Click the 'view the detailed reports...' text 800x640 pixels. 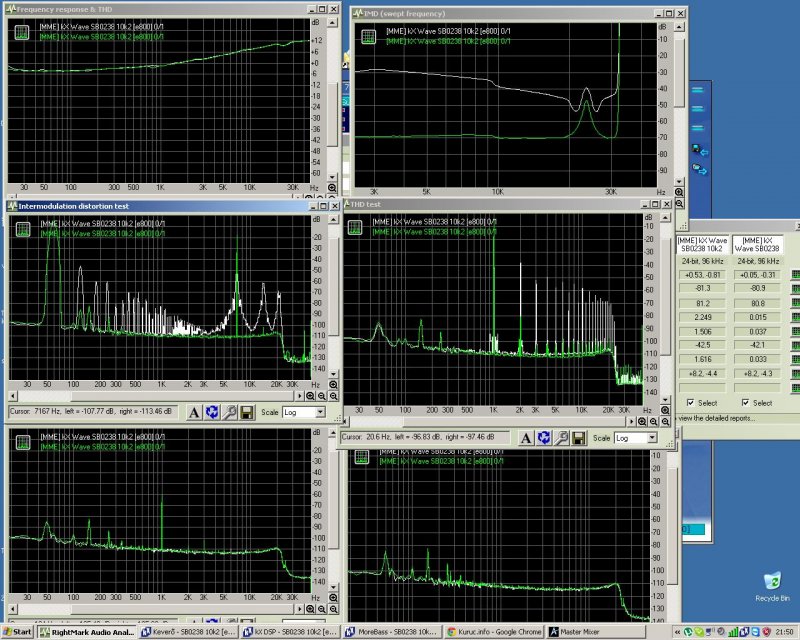(x=717, y=419)
